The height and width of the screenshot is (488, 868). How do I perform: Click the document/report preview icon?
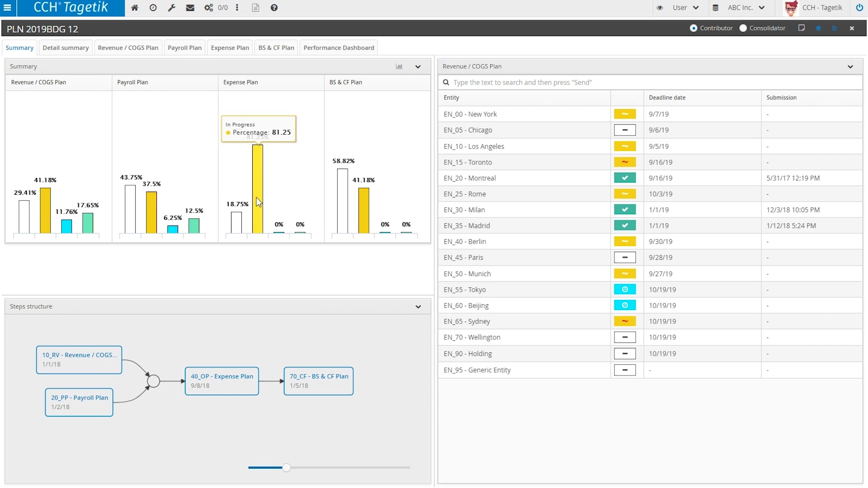256,7
